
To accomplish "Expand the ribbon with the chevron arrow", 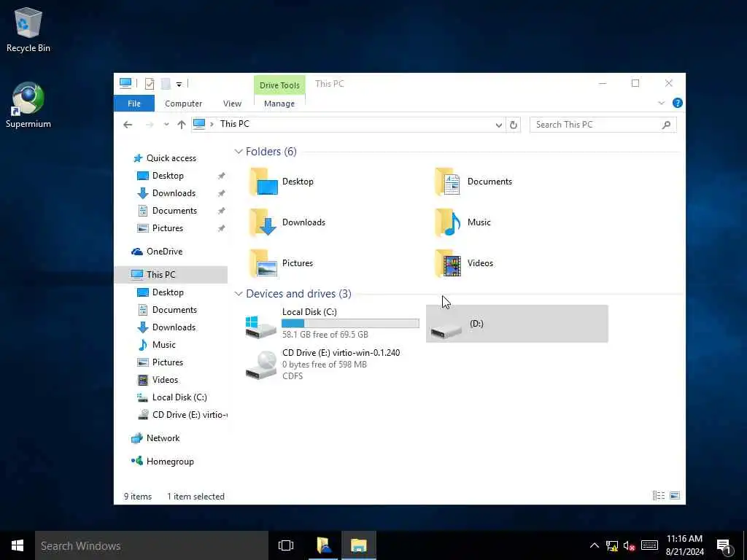I will click(661, 103).
